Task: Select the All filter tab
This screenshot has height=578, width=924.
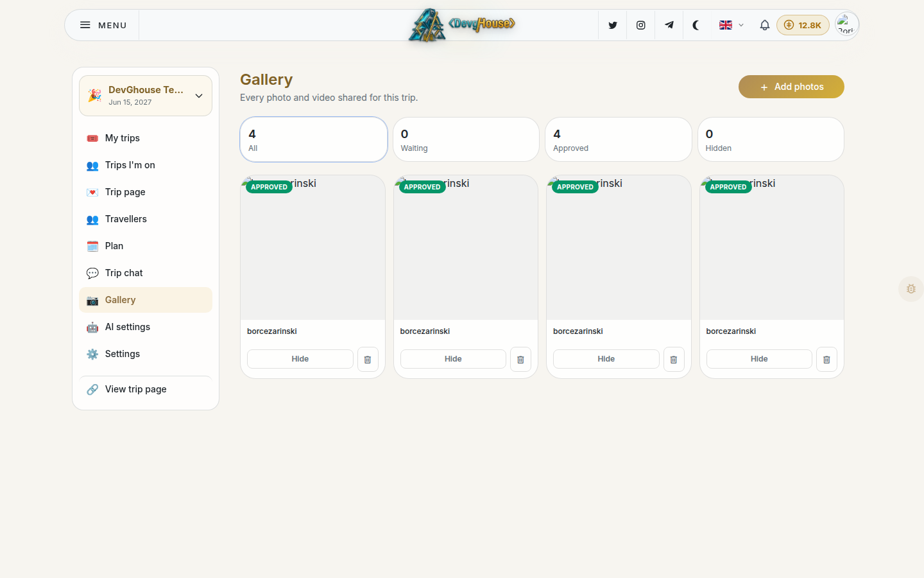Action: [314, 139]
